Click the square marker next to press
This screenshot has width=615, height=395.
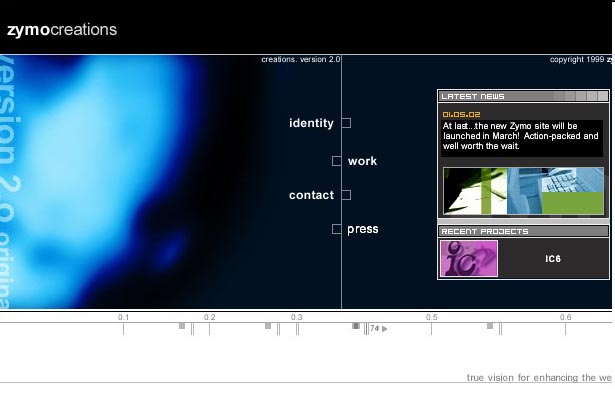[x=337, y=229]
